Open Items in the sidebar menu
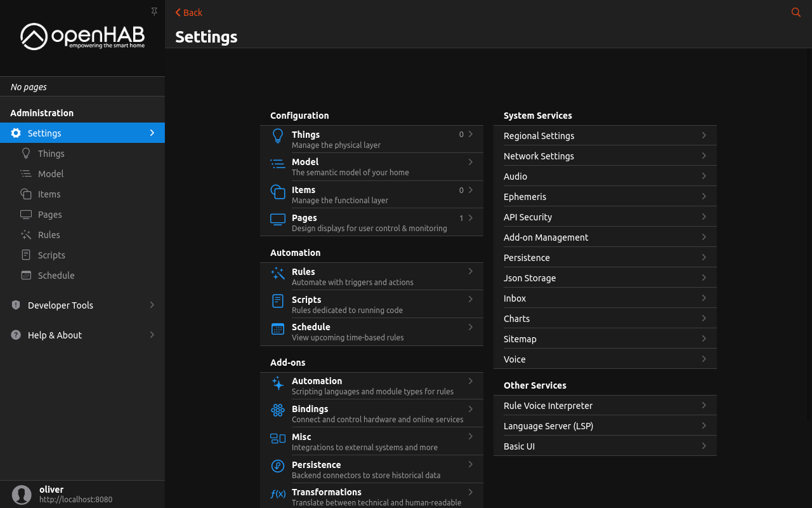The width and height of the screenshot is (812, 508). coord(49,194)
